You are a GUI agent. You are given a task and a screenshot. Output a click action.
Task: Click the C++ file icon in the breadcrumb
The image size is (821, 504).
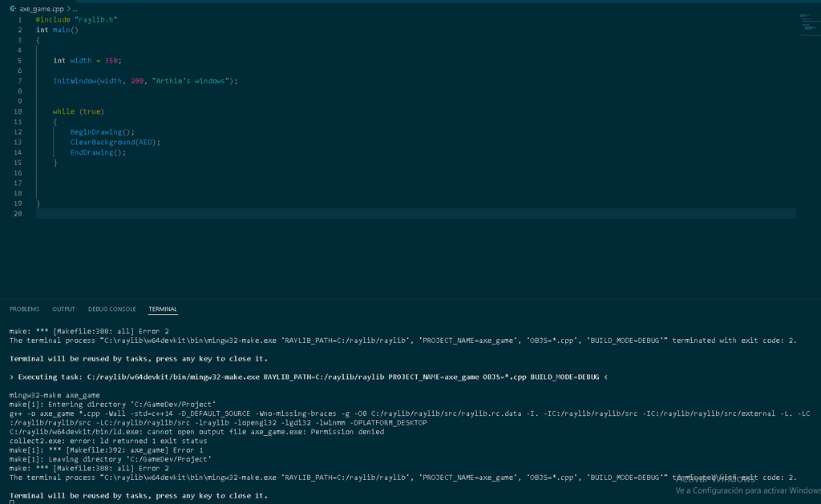[x=12, y=8]
